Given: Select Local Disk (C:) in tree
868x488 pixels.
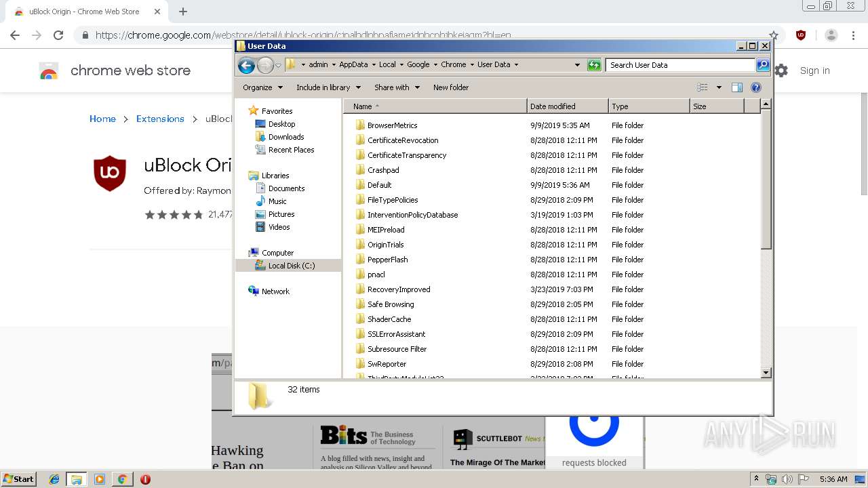Looking at the screenshot, I should (x=291, y=266).
